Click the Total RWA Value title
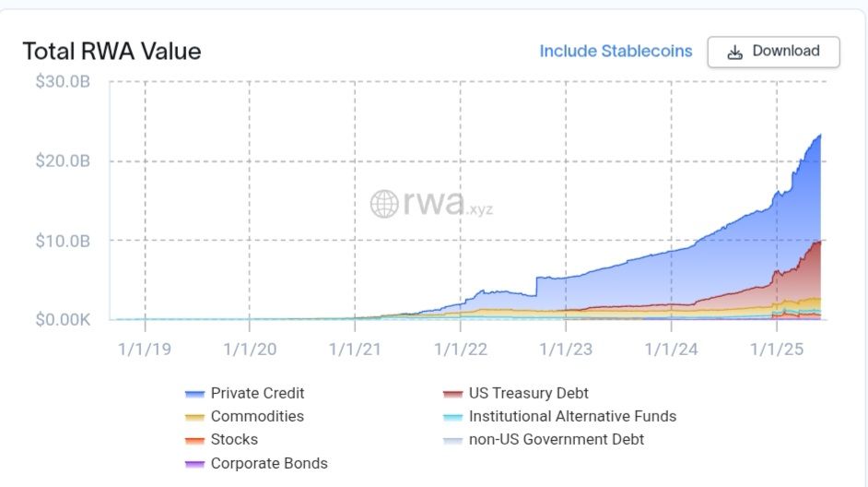 [x=111, y=51]
